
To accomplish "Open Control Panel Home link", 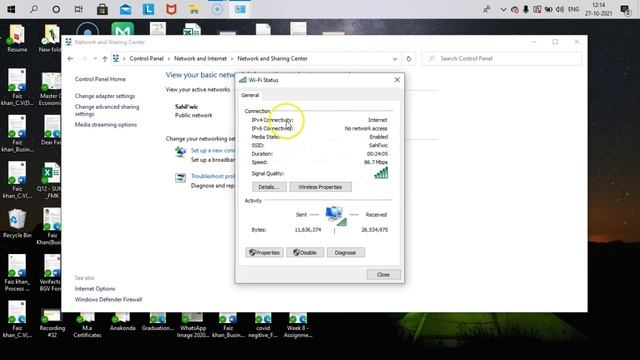I will [100, 79].
